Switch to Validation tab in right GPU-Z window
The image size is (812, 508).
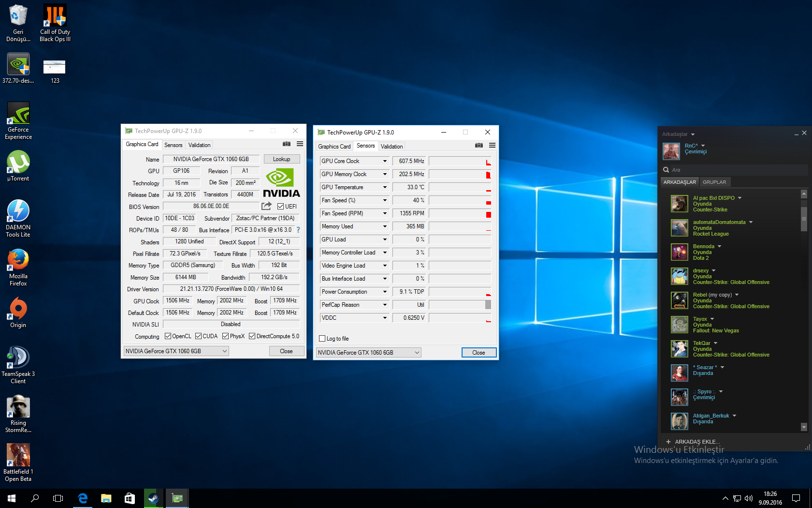pos(391,147)
